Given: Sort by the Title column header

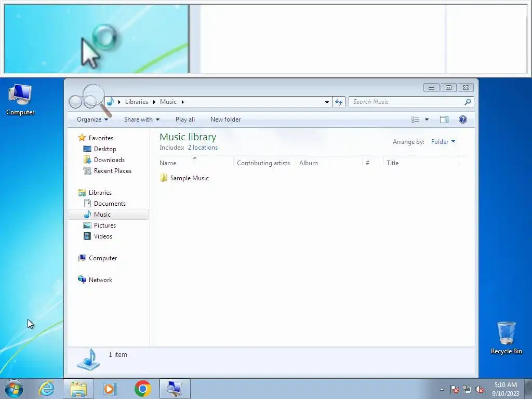Looking at the screenshot, I should (420, 163).
